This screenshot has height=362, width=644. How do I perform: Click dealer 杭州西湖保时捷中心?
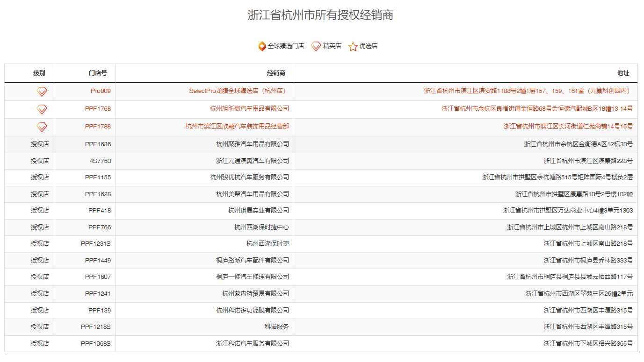tap(261, 227)
